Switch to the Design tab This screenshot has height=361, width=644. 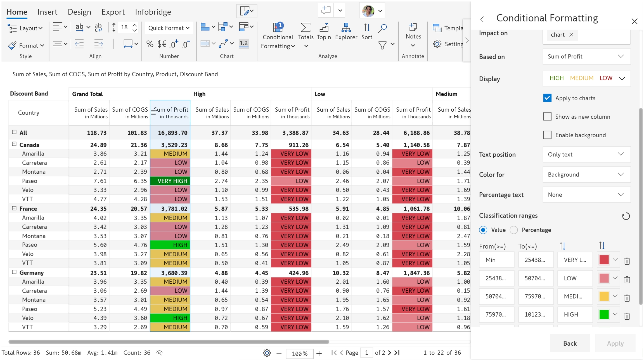[x=79, y=12]
